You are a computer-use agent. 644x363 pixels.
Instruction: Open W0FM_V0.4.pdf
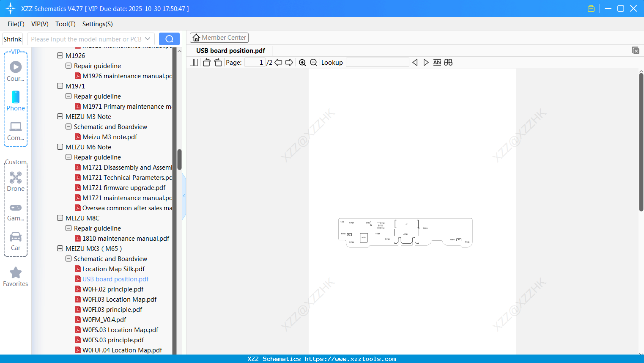pos(101,320)
